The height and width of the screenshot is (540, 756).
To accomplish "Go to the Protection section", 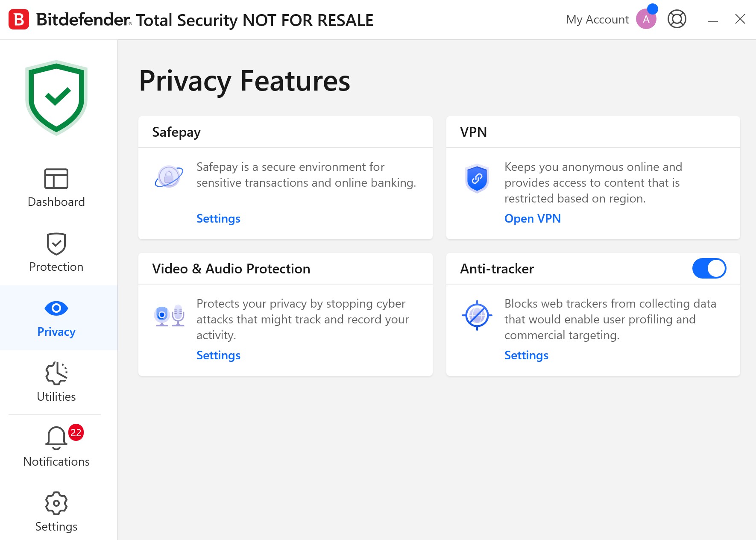I will click(56, 253).
